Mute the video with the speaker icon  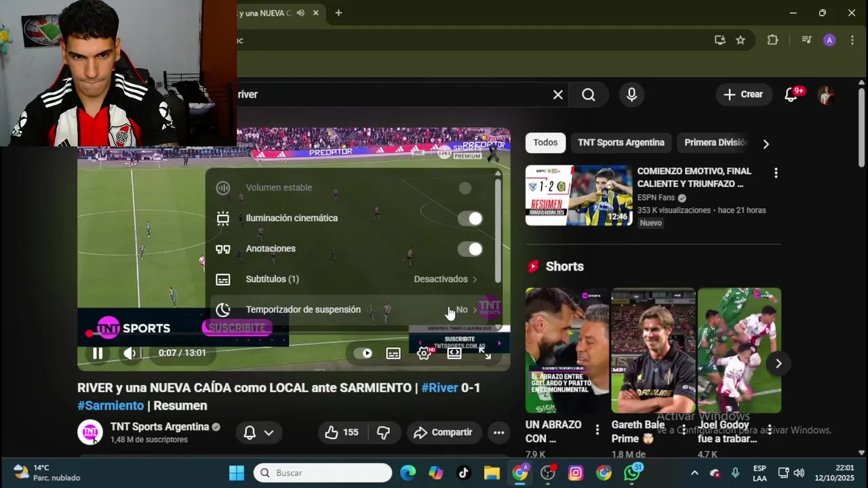click(x=130, y=353)
